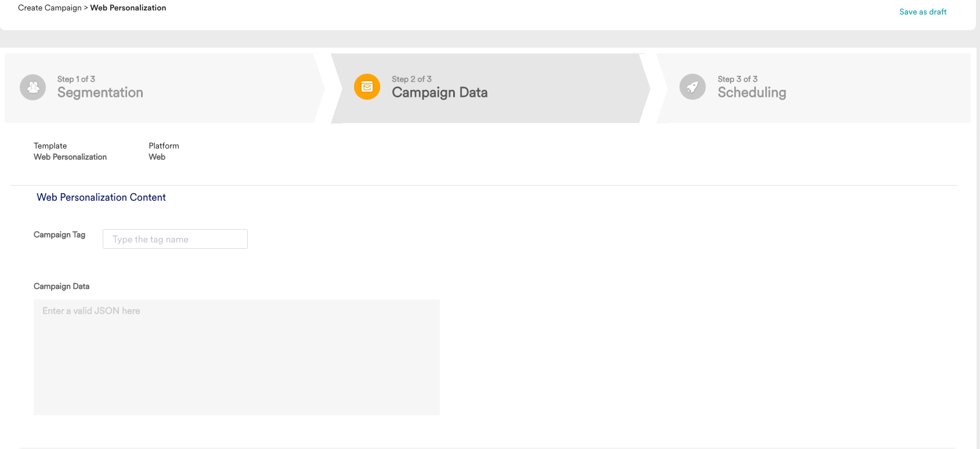980x449 pixels.
Task: Click the "Step 2 of 3" label
Action: 411,79
